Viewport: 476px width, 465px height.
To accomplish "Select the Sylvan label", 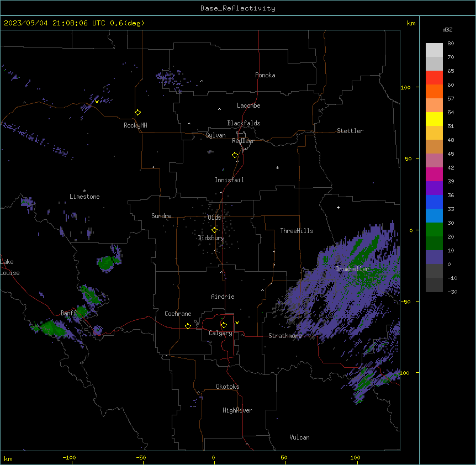I will [215, 135].
